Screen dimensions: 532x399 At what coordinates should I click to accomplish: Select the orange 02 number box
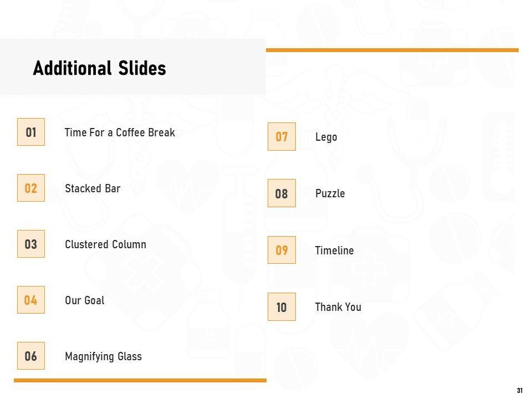31,188
